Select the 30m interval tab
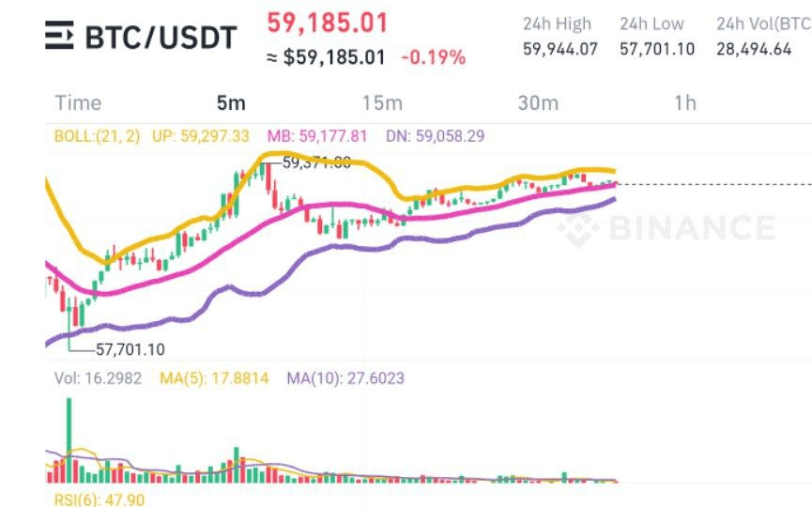The image size is (812, 507). [x=538, y=103]
